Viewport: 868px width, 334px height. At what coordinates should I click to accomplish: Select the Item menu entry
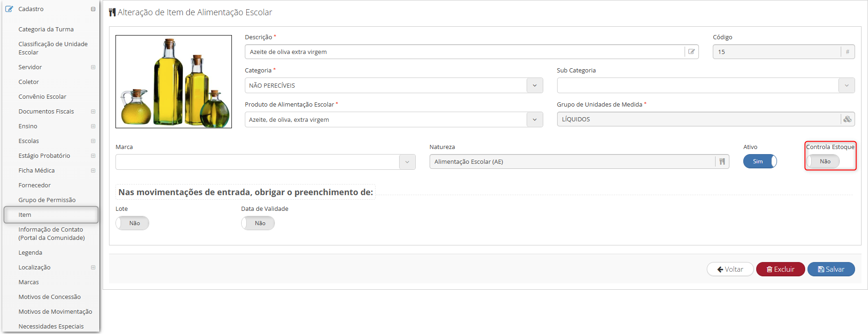(51, 215)
